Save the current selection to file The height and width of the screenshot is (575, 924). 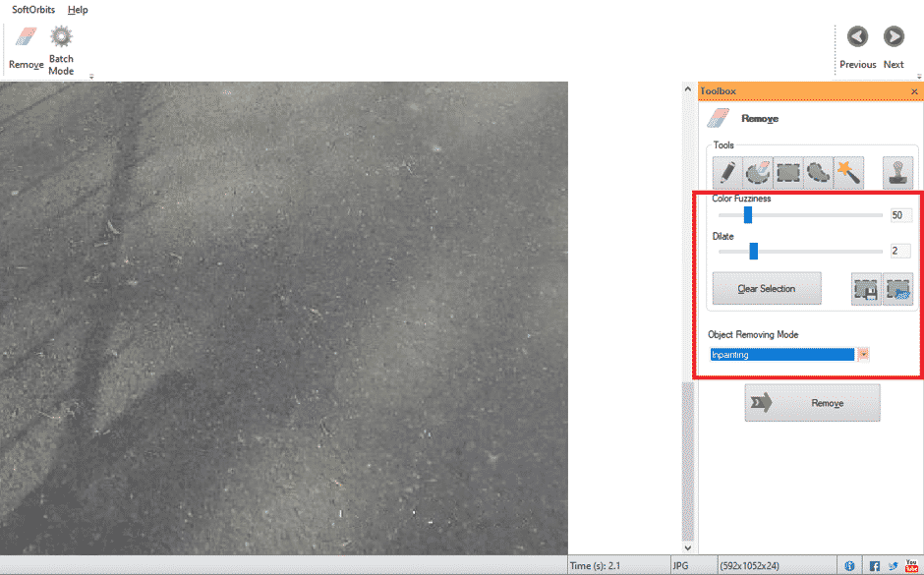tap(866, 288)
